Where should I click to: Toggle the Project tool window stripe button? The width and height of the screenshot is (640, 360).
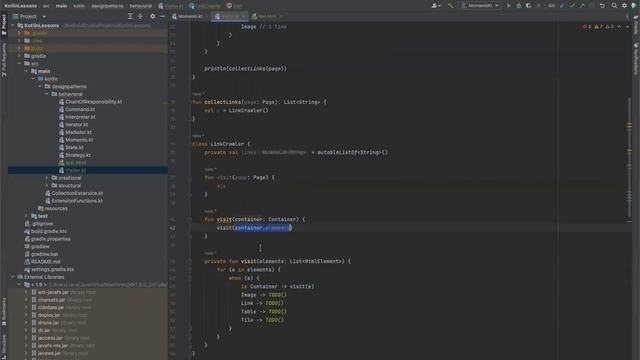4,24
